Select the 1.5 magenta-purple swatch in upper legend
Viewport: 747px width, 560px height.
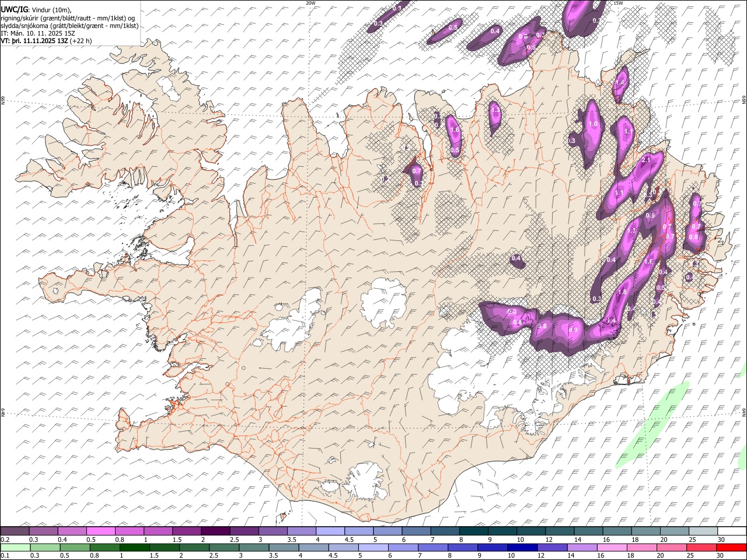tap(187, 531)
